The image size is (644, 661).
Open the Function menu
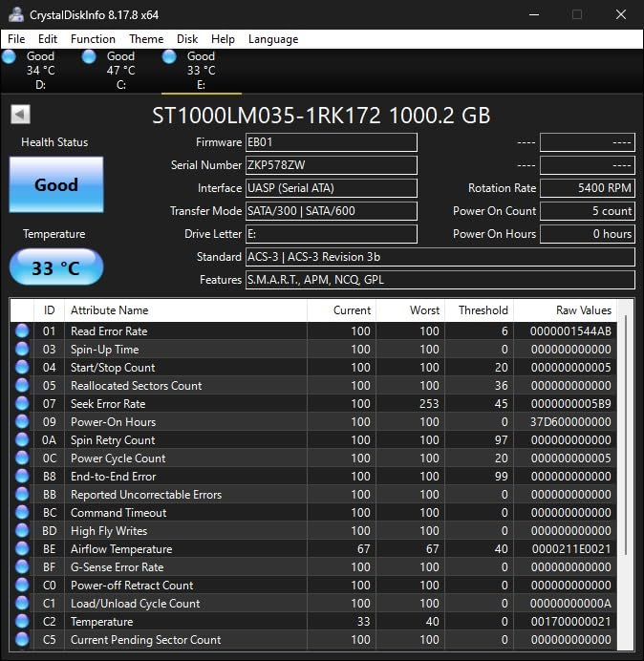[93, 39]
